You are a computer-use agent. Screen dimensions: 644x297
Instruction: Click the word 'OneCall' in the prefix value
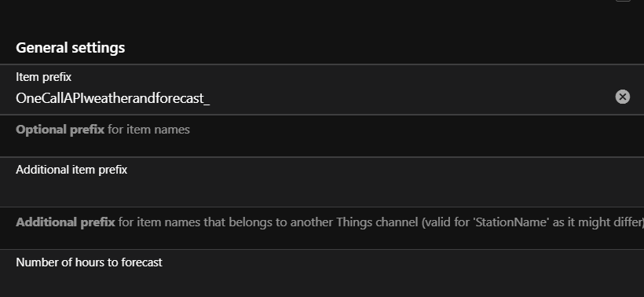pos(40,98)
